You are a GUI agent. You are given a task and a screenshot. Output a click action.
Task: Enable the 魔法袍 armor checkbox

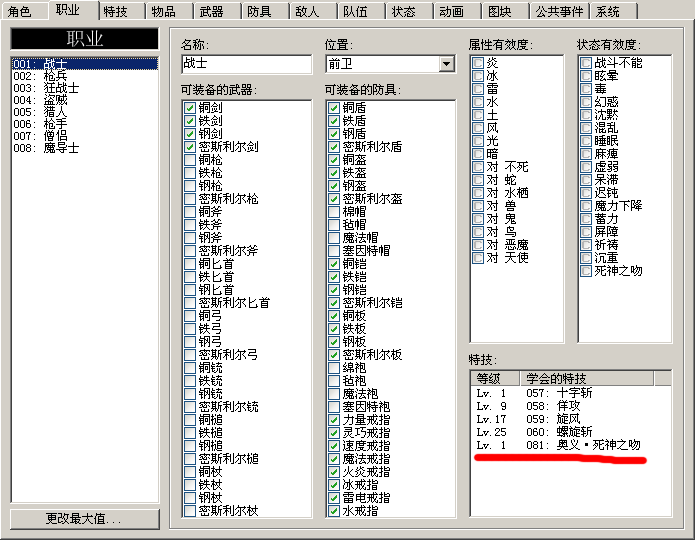tap(334, 394)
